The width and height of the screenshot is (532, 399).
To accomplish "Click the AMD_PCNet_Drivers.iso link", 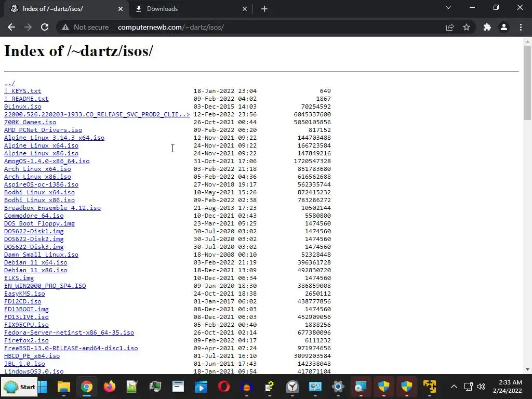I will pos(43,130).
